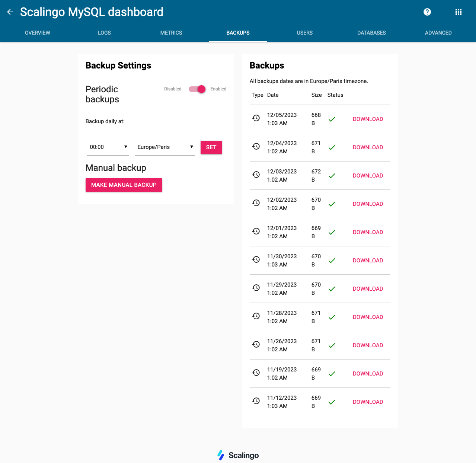Click the 11/19/2023 1:02 AM date cell
The width and height of the screenshot is (476, 463).
point(282,374)
